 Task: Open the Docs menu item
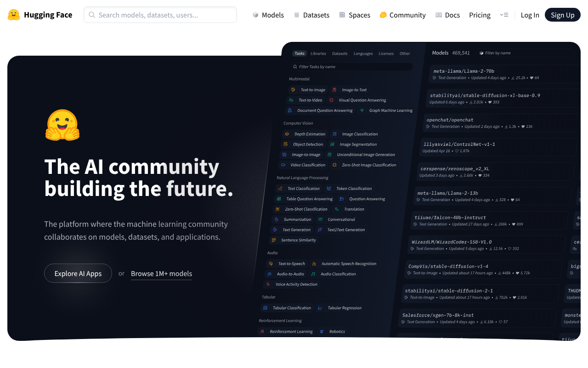pyautogui.click(x=452, y=15)
